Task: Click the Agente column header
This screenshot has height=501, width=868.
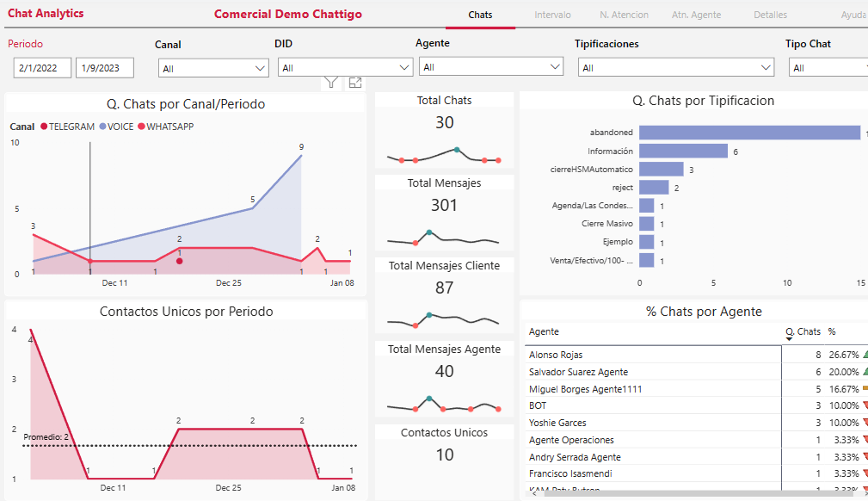Action: 544,331
